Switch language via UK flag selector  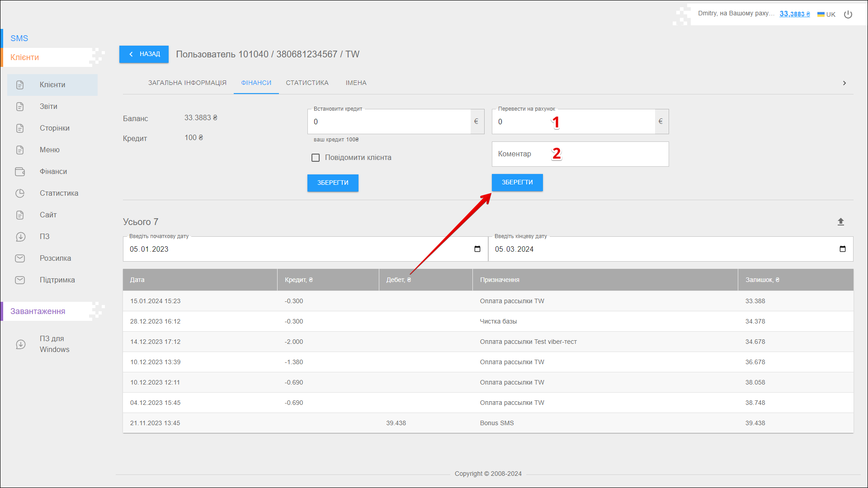[826, 14]
